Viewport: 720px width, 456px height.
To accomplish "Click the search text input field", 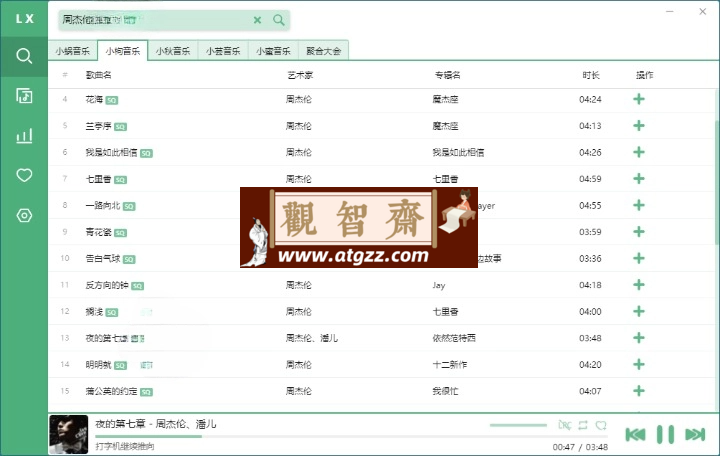I will (156, 20).
